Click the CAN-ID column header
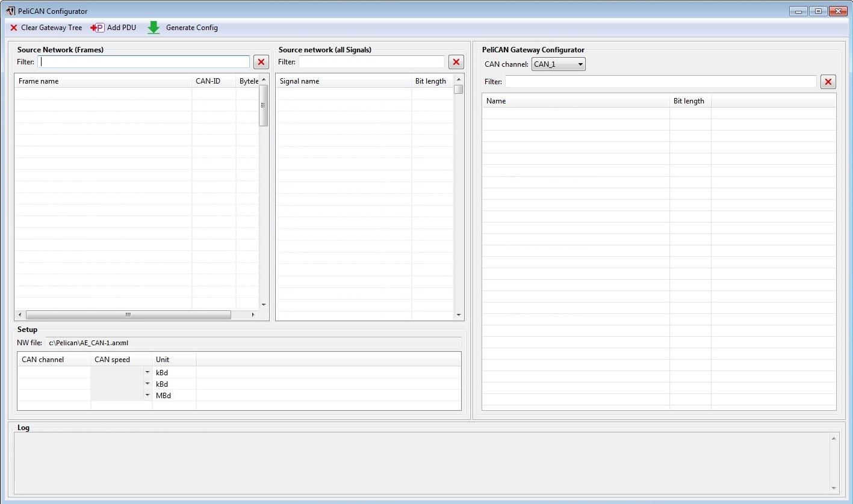 pyautogui.click(x=213, y=81)
